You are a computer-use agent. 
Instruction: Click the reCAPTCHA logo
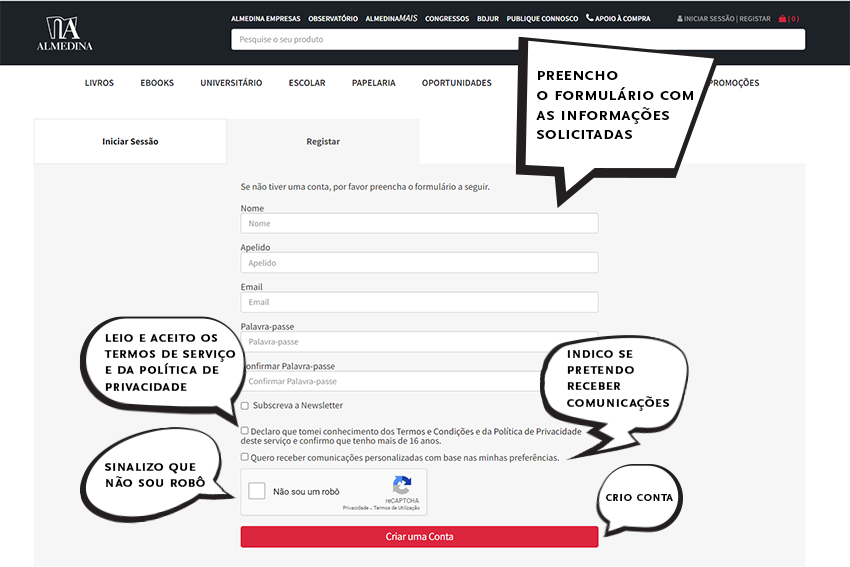(402, 486)
